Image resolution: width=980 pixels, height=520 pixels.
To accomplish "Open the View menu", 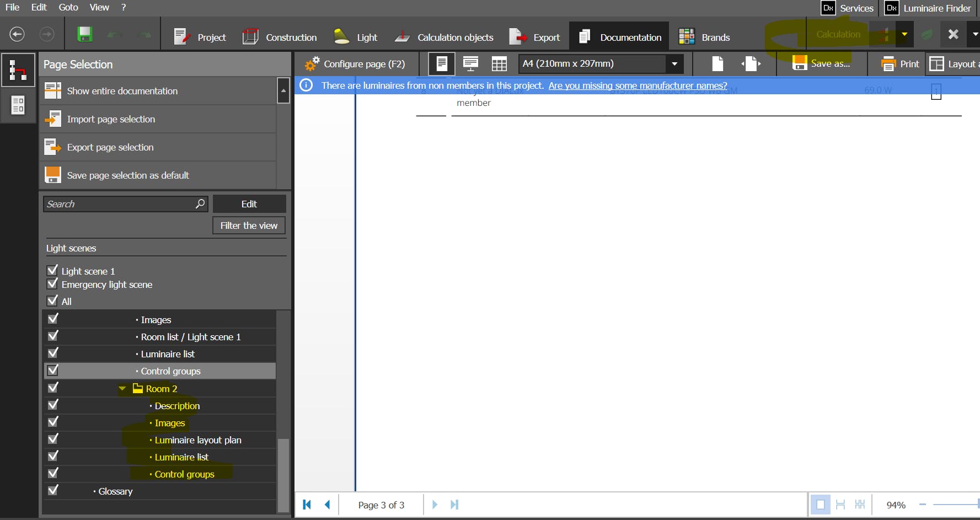I will [x=99, y=7].
